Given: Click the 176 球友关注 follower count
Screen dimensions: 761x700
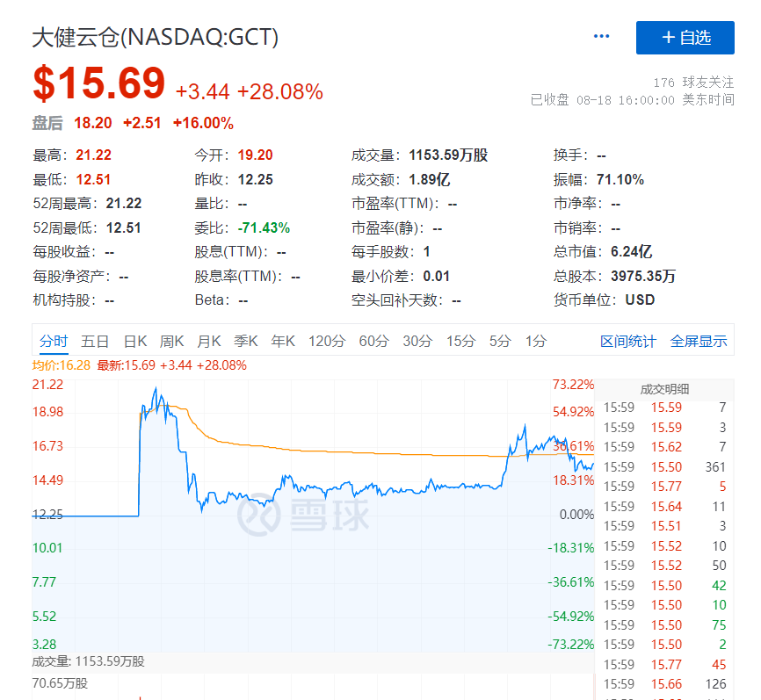Looking at the screenshot, I should (x=693, y=83).
